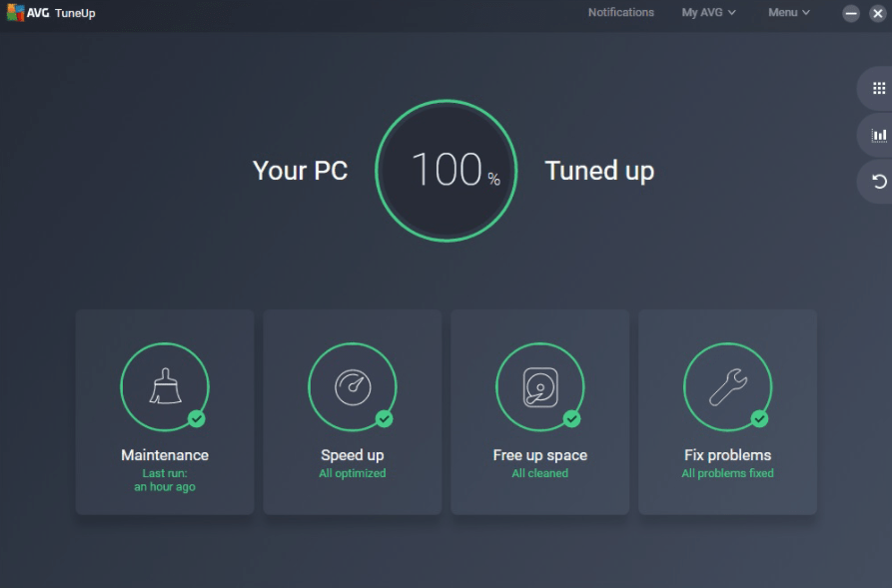Click "All optimized" under Speed up

(x=352, y=473)
